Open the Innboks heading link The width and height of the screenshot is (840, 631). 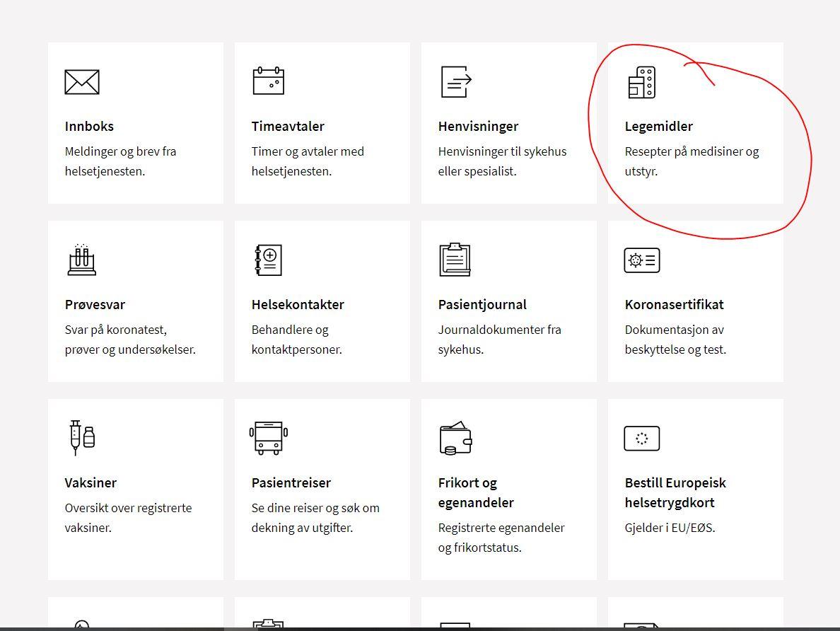tap(89, 127)
